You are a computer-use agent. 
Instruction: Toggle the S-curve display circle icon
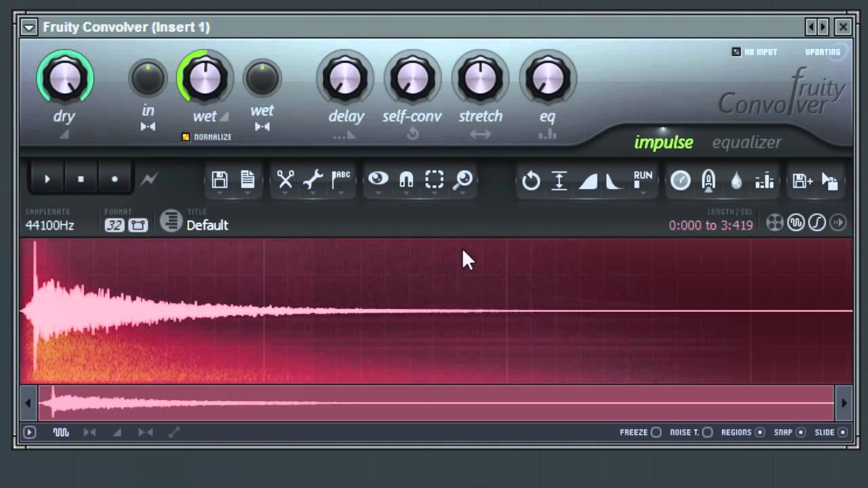[816, 222]
